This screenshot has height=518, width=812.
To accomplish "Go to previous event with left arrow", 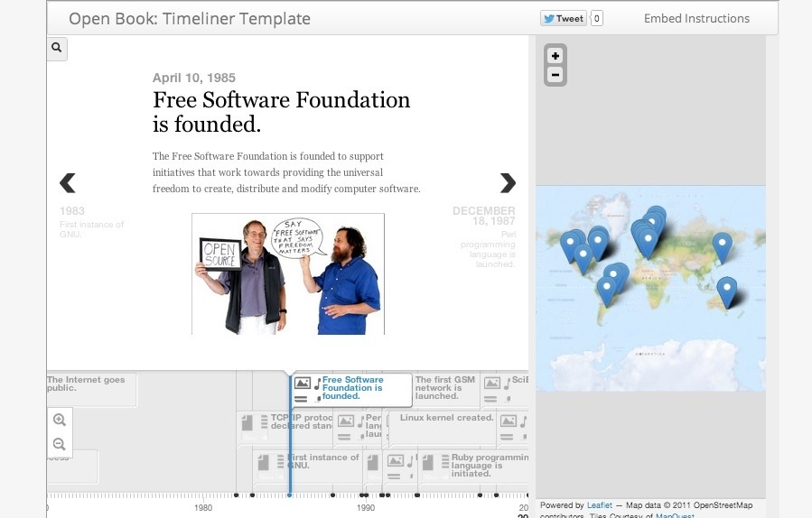I will (x=68, y=182).
